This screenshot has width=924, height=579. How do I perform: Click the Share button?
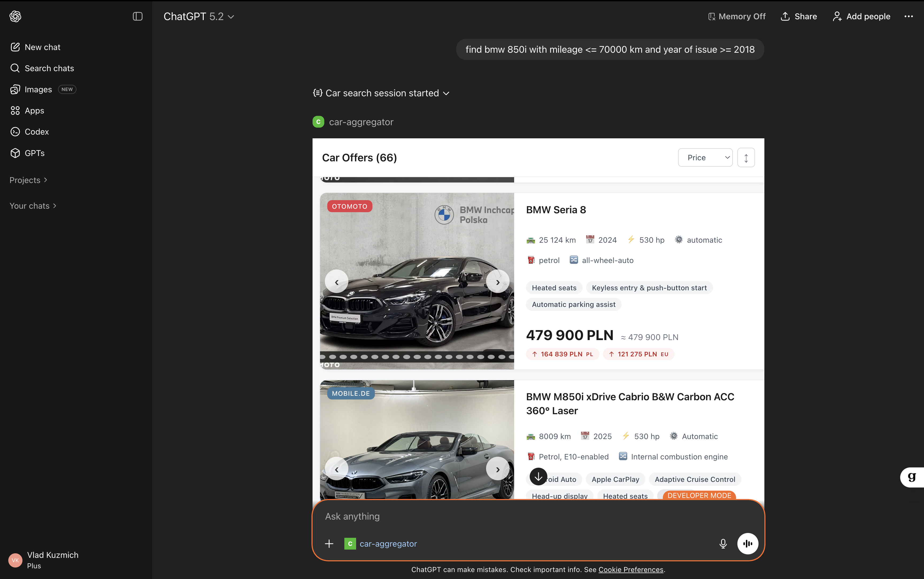(799, 17)
